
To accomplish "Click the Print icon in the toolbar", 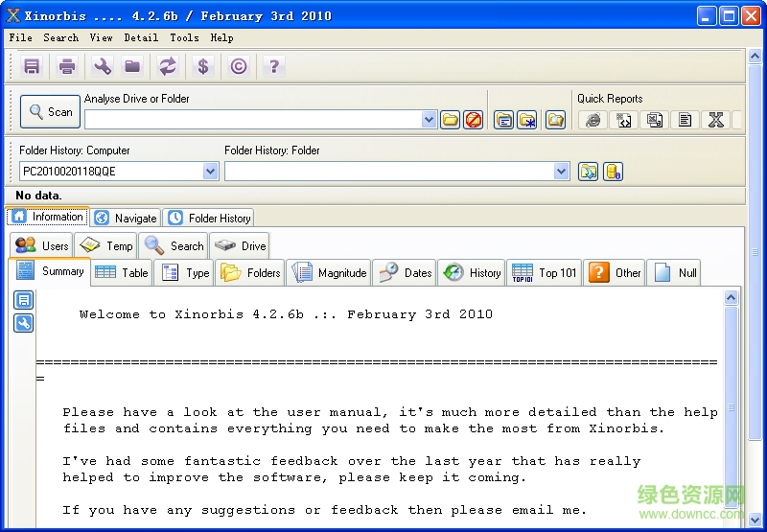I will pos(67,66).
